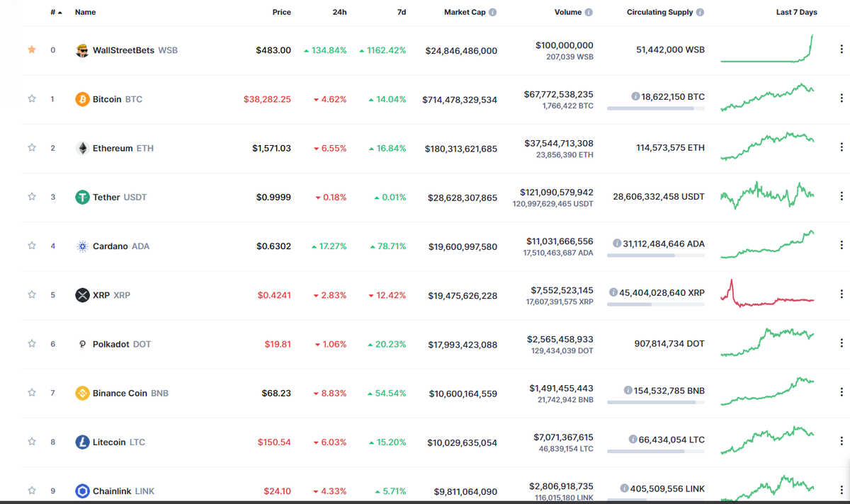Open three-dot menu on Cardano row
Viewport: 850px width, 504px height.
pyautogui.click(x=841, y=245)
